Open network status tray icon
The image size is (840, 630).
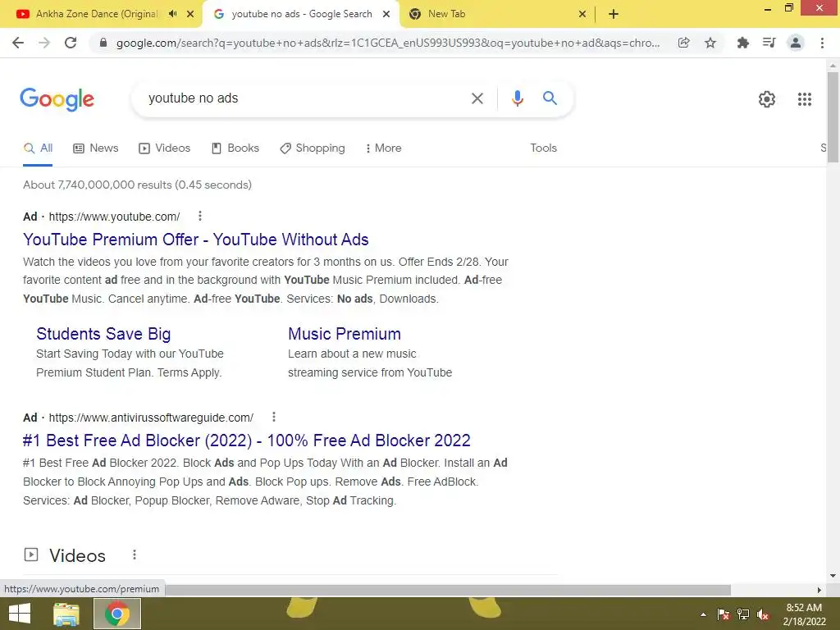(743, 614)
